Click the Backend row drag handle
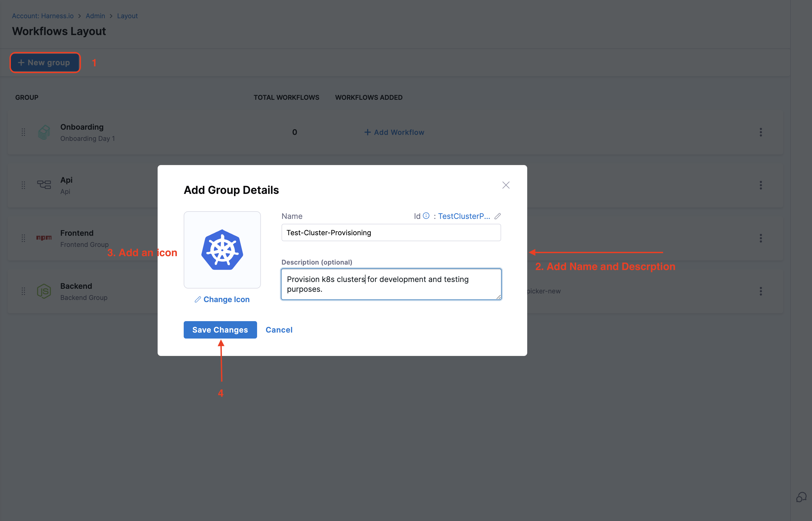Image resolution: width=812 pixels, height=521 pixels. click(x=23, y=291)
